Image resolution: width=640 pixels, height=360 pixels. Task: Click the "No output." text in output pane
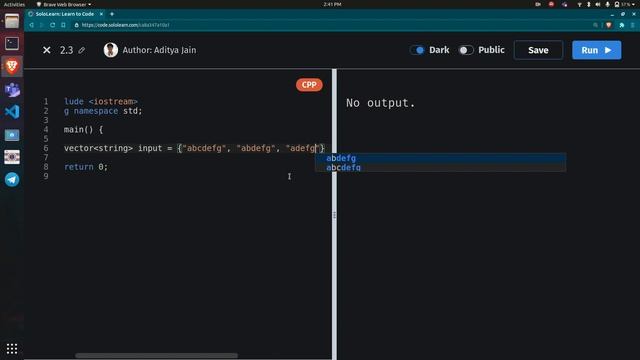[x=380, y=103]
